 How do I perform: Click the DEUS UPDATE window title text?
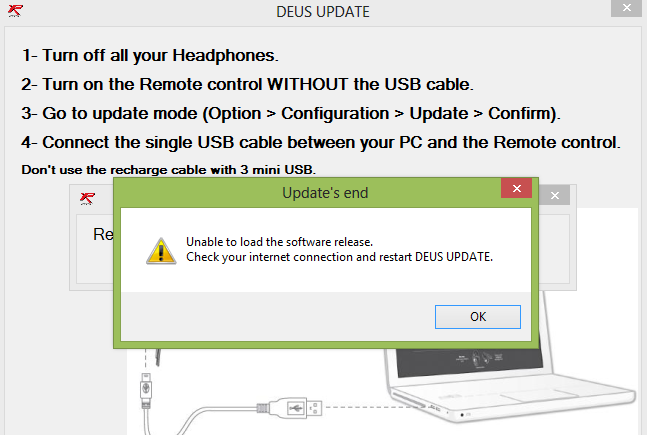point(322,12)
